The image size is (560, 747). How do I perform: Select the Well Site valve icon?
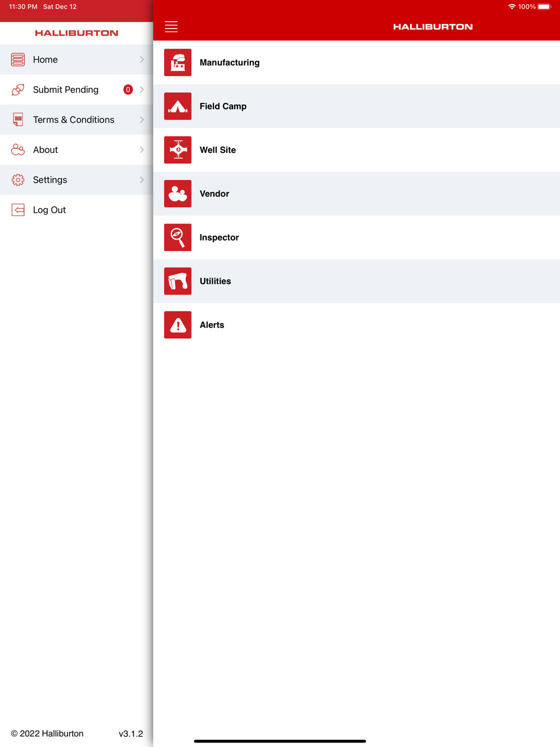178,150
